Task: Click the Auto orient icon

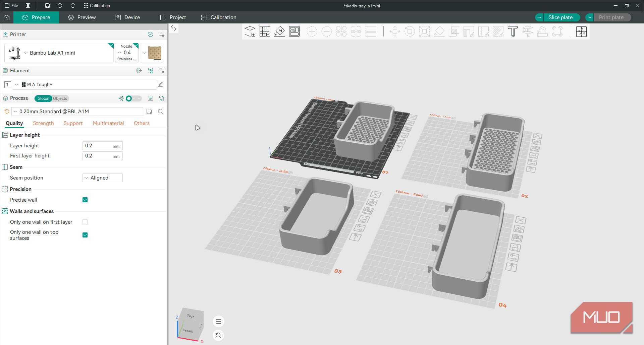Action: click(x=279, y=31)
